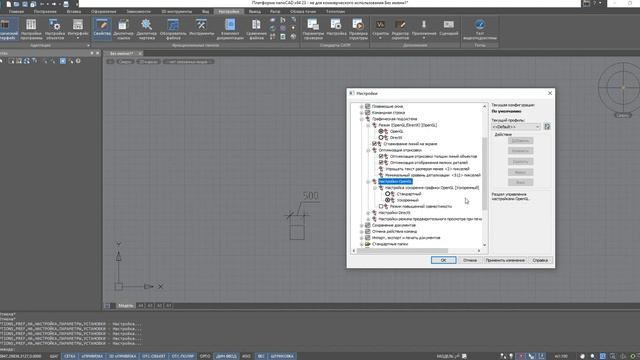The width and height of the screenshot is (640, 360).
Task: Switch to the Построение ribbon tab
Action: coord(45,11)
